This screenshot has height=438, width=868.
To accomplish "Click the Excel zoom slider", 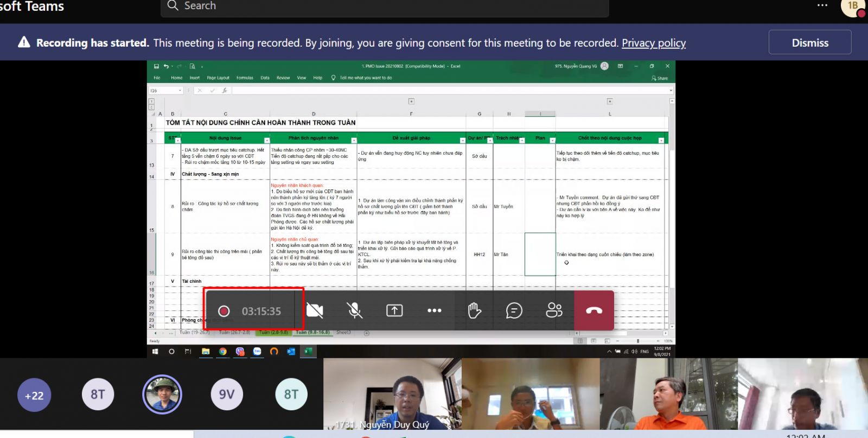I will click(638, 341).
